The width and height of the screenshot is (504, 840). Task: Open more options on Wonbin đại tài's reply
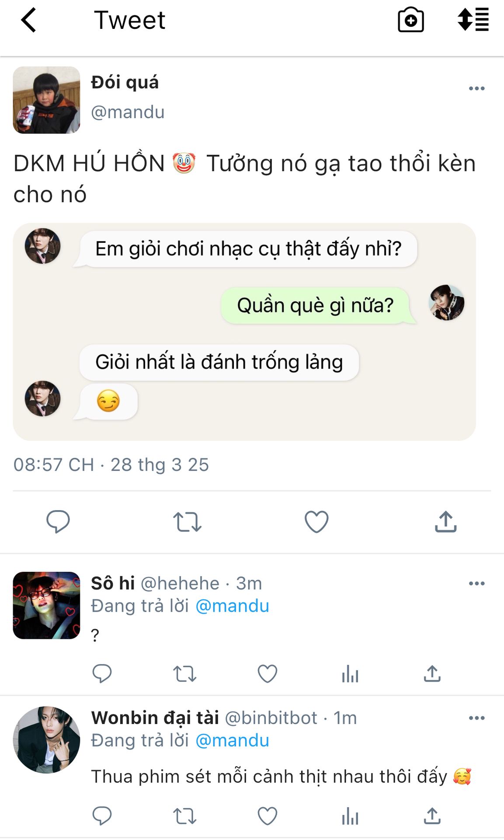(476, 718)
